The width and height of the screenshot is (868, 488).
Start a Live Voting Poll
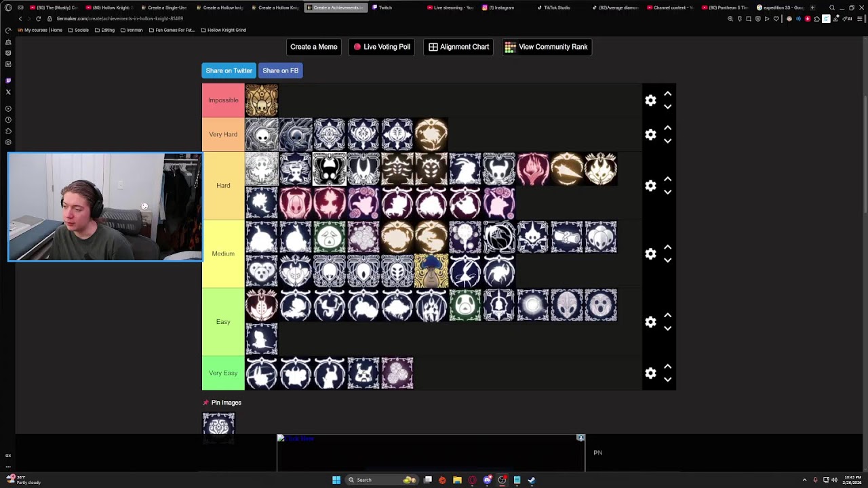(x=382, y=47)
